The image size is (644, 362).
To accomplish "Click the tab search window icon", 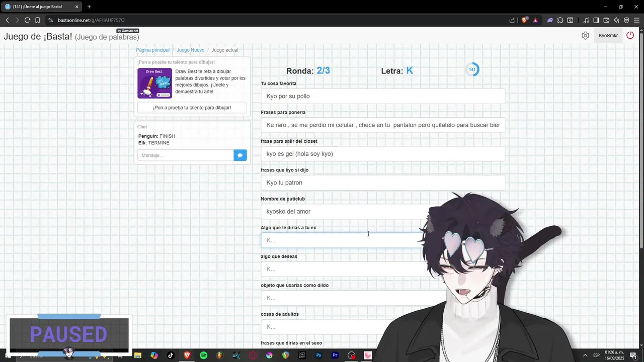I will [570, 20].
